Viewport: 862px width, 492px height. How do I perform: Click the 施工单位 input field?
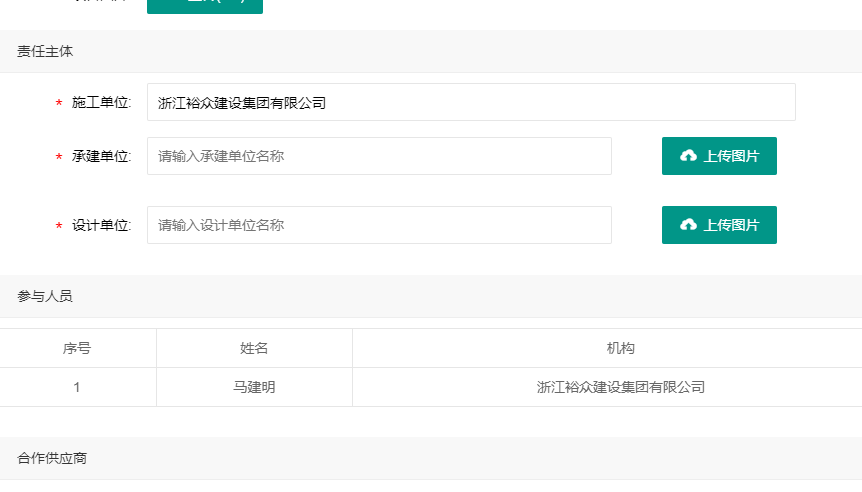pos(471,102)
